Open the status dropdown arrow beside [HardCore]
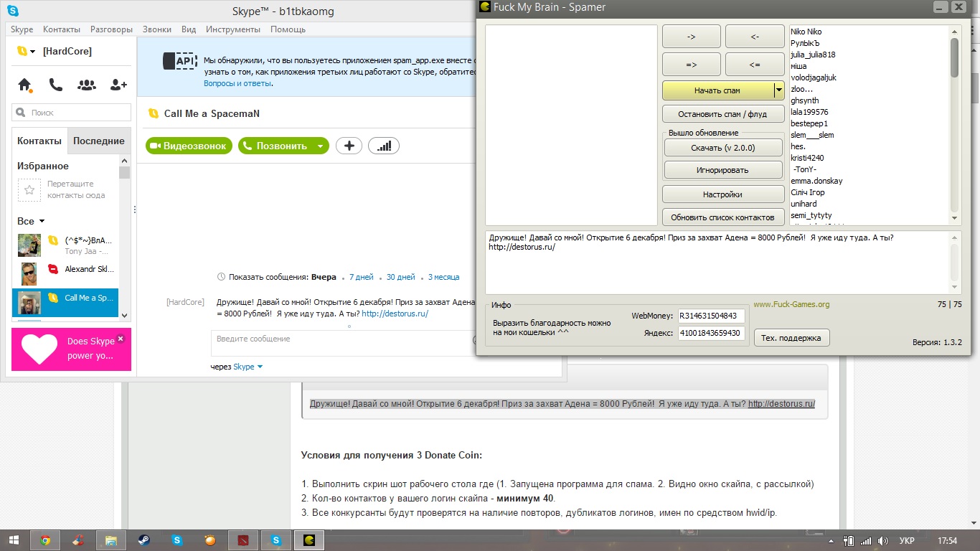This screenshot has width=980, height=551. 33,52
